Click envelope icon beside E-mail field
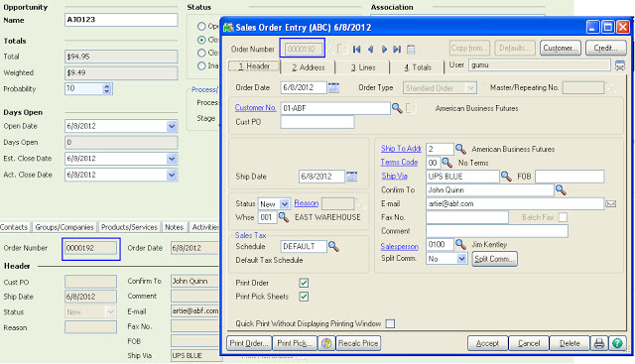Viewport: 635px width, 364px height. (x=611, y=203)
